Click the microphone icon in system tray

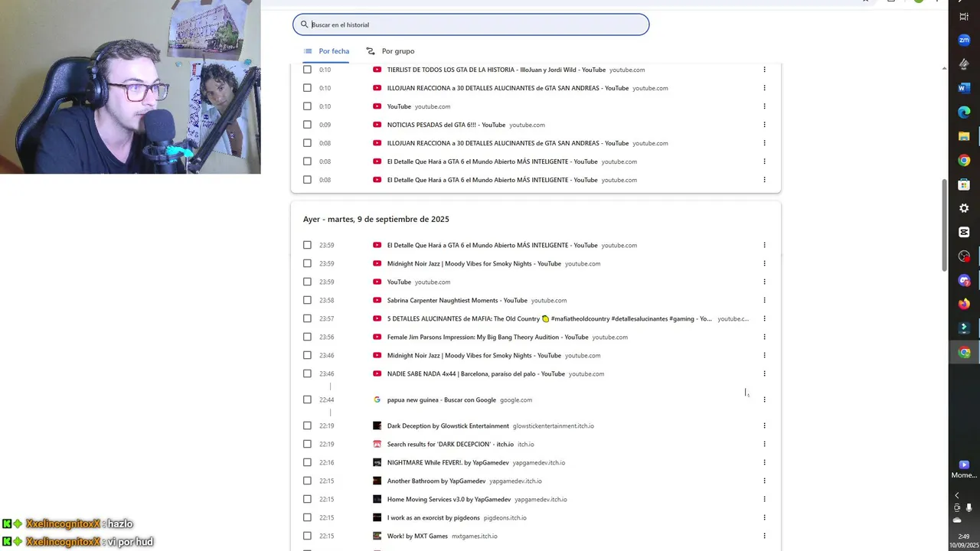click(x=969, y=507)
